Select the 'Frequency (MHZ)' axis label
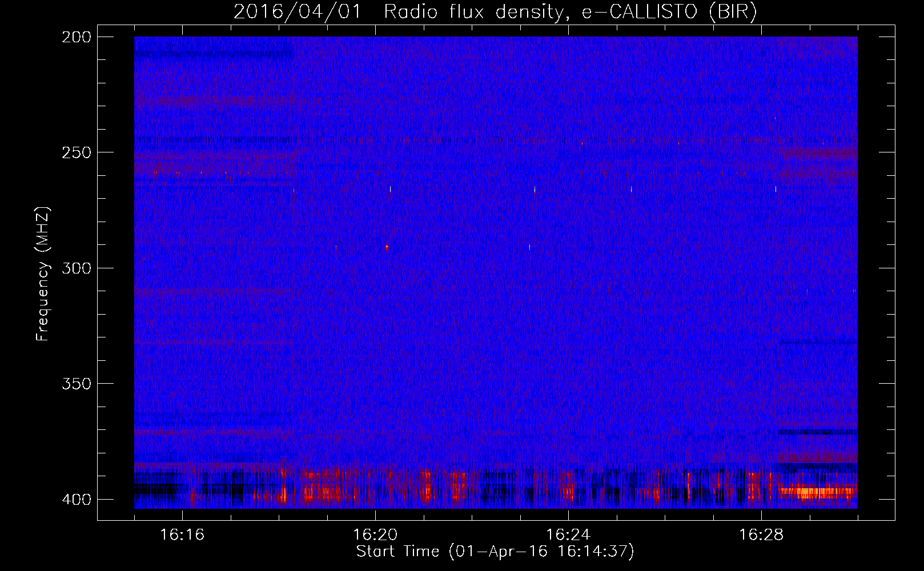The width and height of the screenshot is (924, 571). pos(43,274)
